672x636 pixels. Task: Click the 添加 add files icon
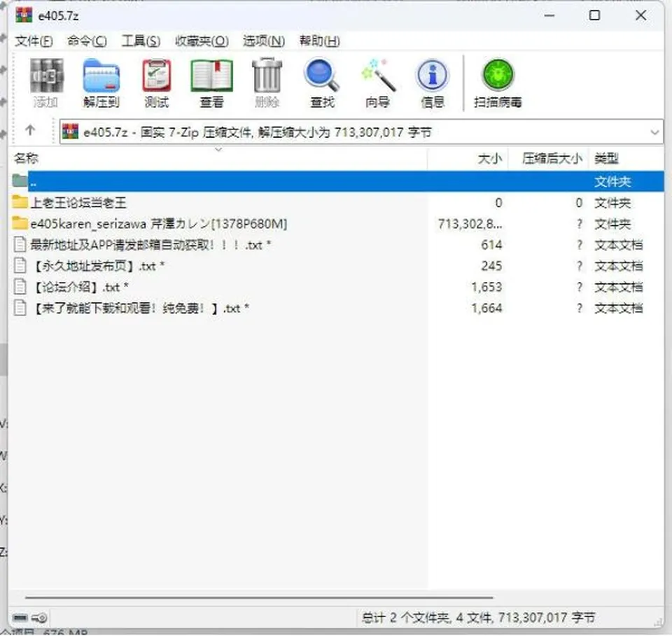(x=46, y=83)
